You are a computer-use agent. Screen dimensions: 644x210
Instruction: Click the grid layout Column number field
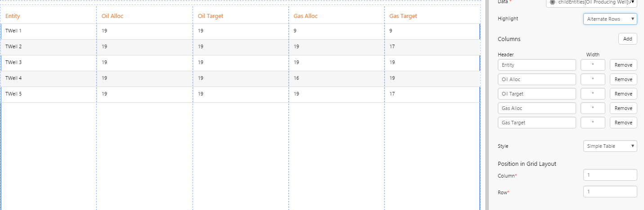pos(610,175)
